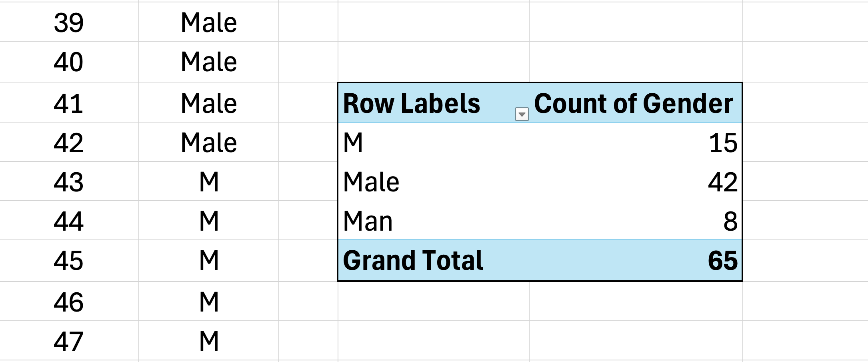Click the Row Labels header cell

(411, 104)
